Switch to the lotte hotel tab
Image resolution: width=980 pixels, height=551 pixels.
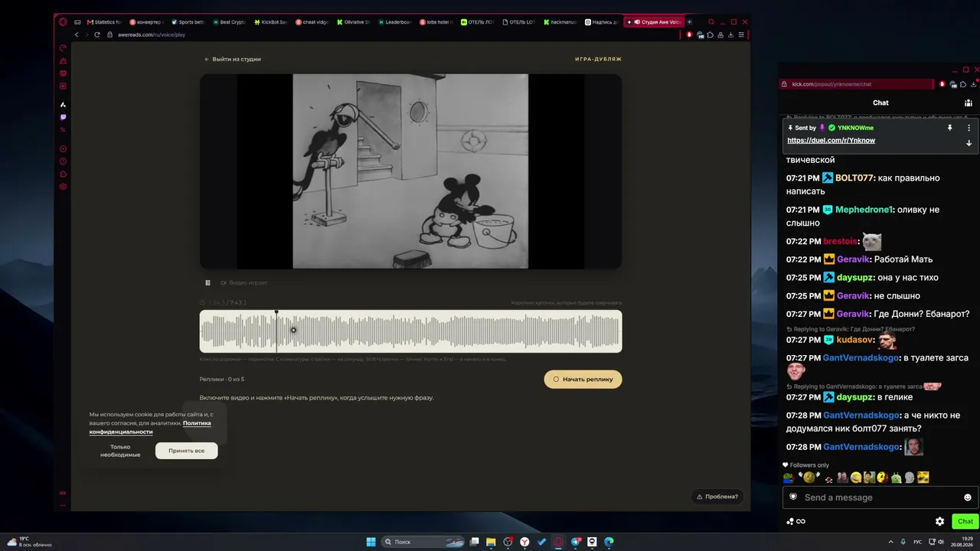point(436,22)
